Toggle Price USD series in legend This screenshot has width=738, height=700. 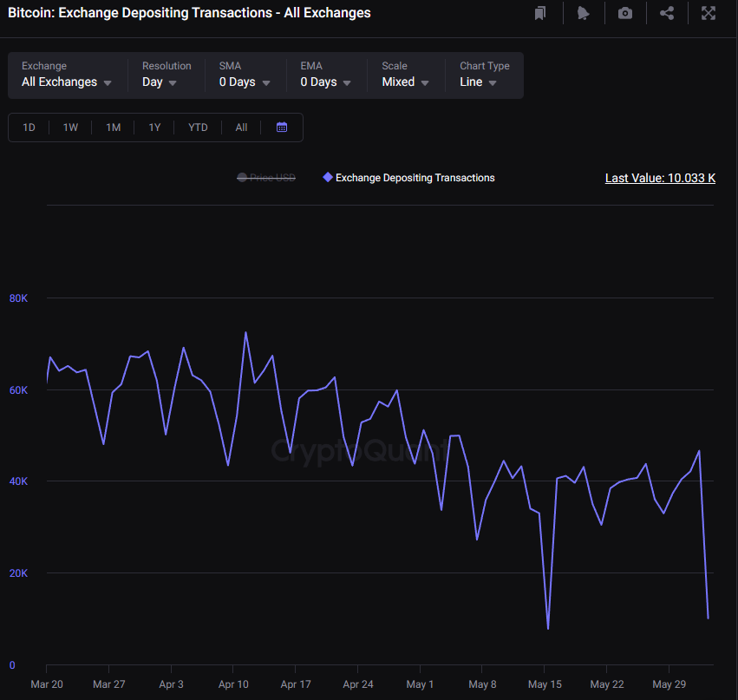pos(266,178)
